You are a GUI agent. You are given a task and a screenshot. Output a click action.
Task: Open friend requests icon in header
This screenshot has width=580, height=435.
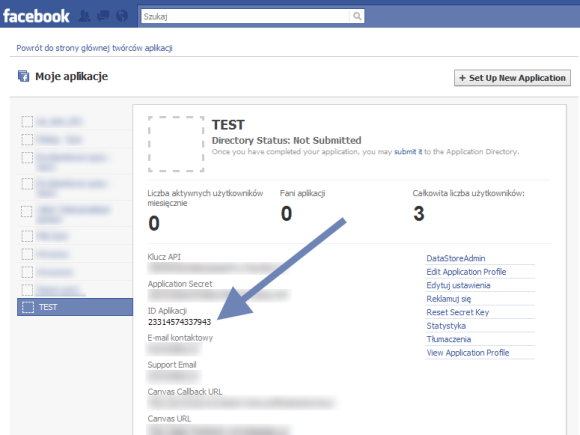click(x=84, y=16)
